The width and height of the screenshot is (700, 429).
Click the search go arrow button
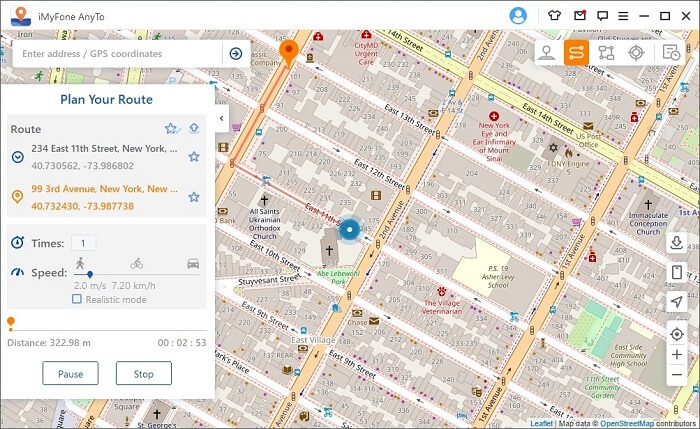click(x=236, y=54)
